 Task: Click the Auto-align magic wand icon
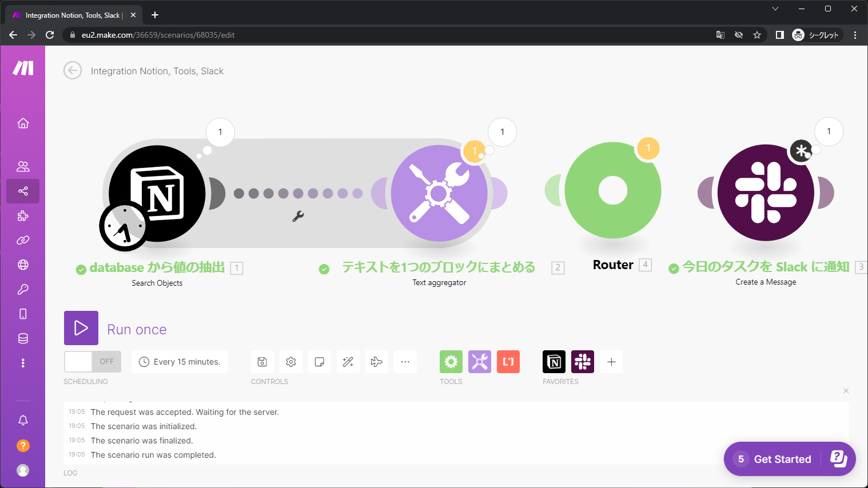coord(348,362)
